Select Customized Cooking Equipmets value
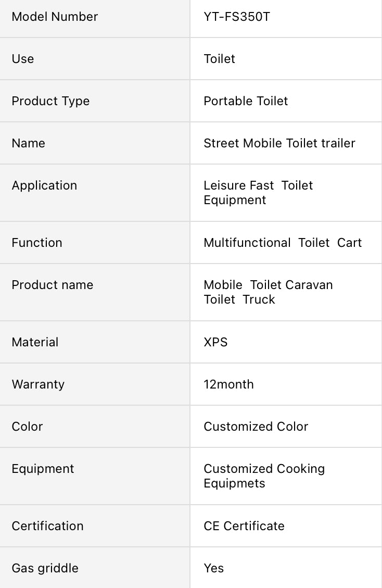Screen dimensions: 382x588 [264, 476]
